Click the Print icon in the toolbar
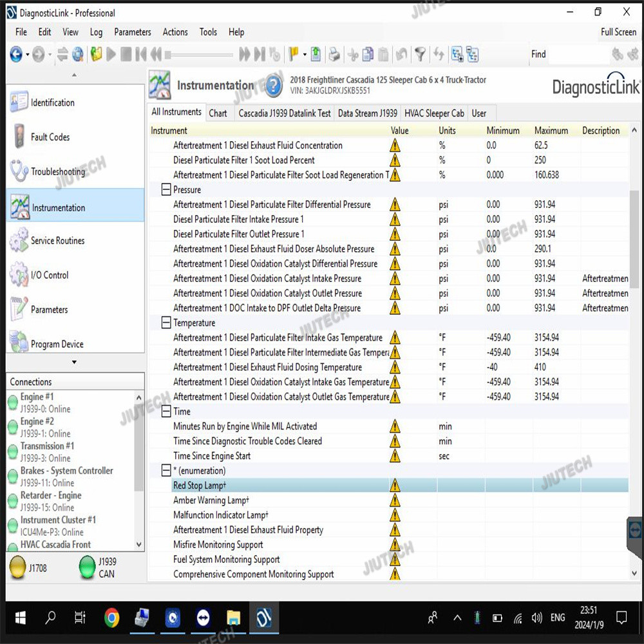 334,55
